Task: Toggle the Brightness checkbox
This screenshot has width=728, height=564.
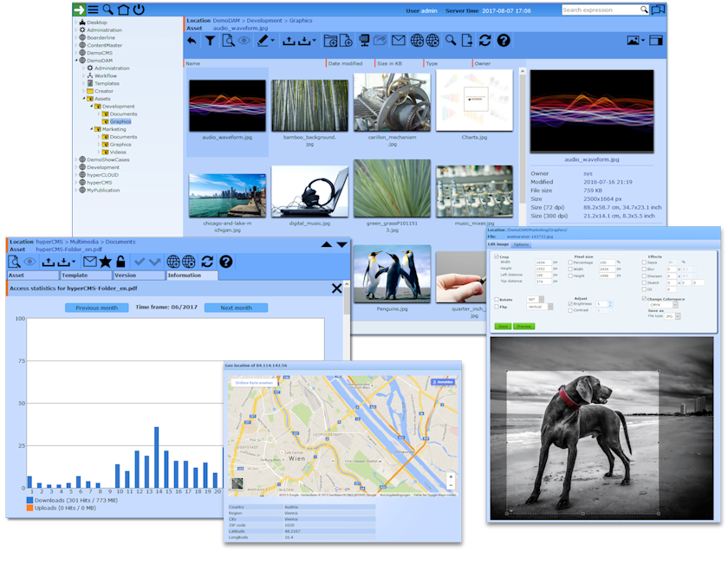Action: point(570,303)
